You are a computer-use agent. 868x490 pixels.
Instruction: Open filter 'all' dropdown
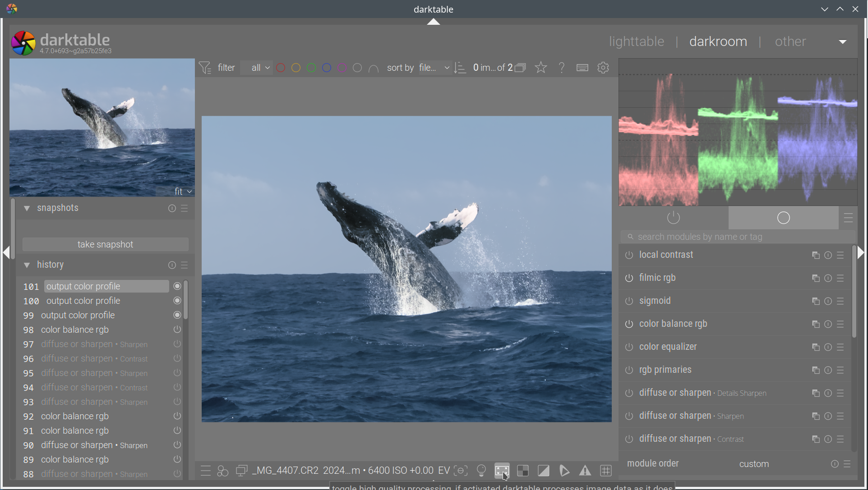pos(257,68)
